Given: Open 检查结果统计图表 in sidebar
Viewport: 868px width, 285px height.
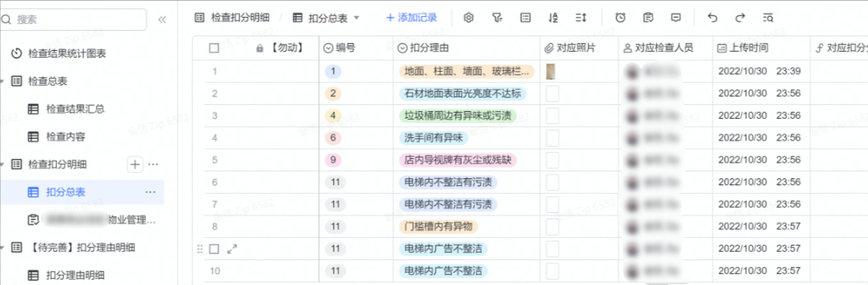Looking at the screenshot, I should [x=67, y=54].
